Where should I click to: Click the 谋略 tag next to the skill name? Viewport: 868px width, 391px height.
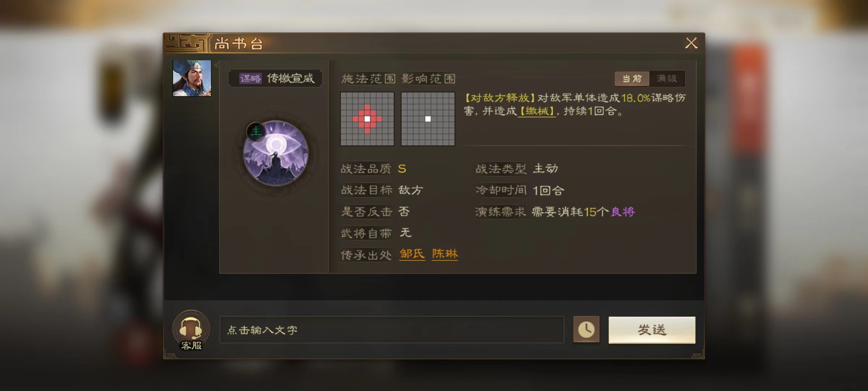(x=250, y=79)
